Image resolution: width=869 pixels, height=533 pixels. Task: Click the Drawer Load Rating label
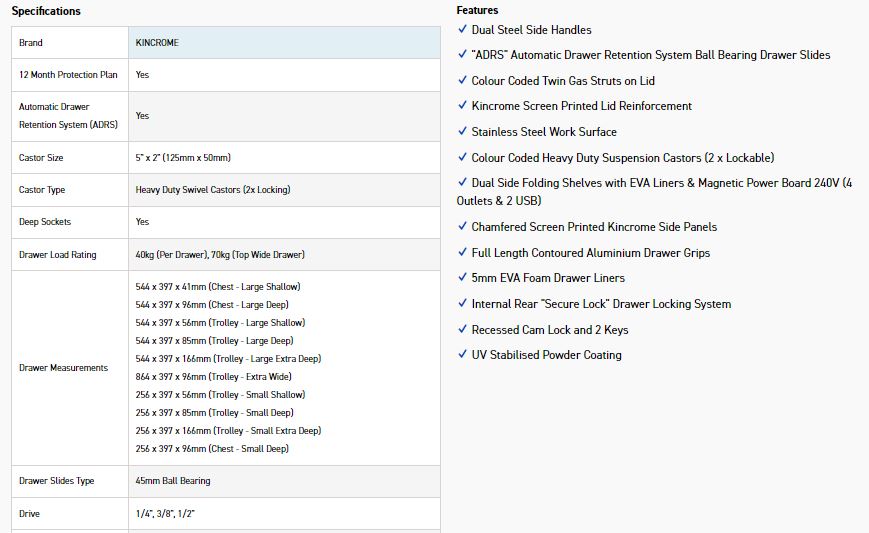coord(58,255)
